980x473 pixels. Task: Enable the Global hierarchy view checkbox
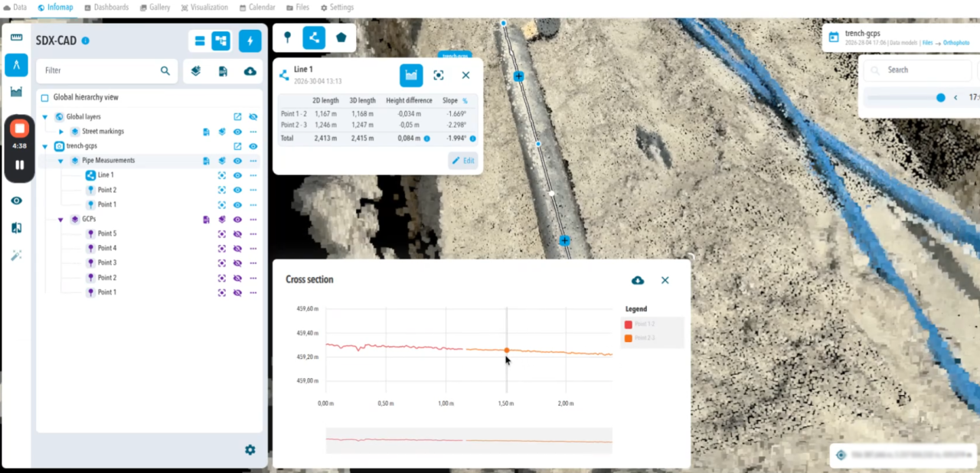[x=44, y=98]
